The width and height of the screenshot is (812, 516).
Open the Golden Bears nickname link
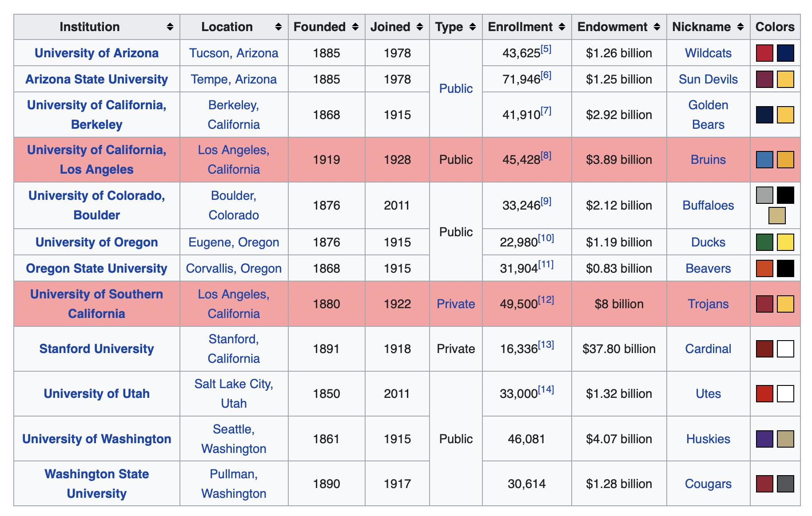[708, 115]
